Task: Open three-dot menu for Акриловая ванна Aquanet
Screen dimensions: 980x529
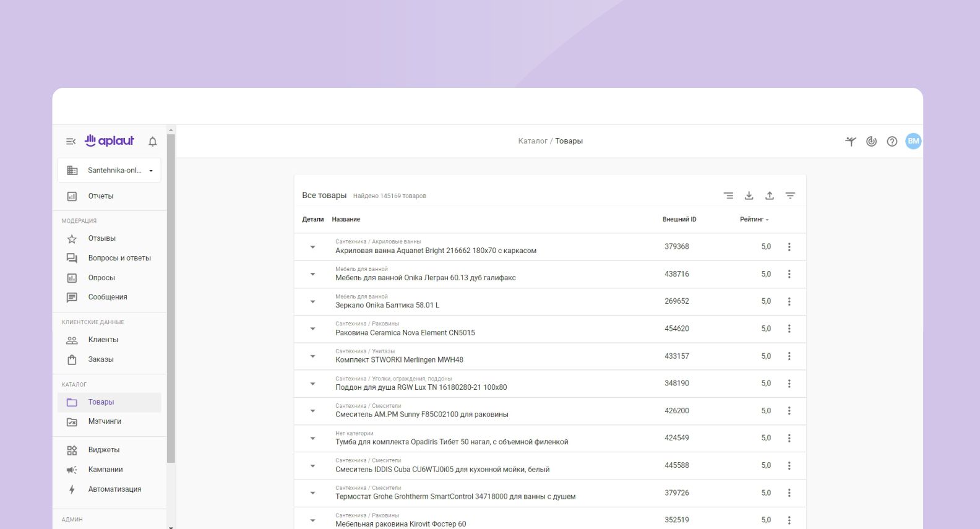Action: pyautogui.click(x=789, y=247)
